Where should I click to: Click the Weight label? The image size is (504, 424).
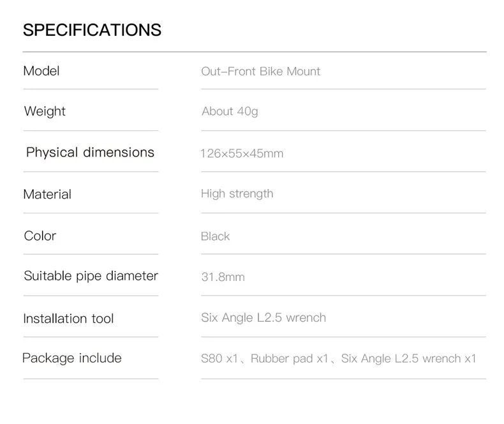45,112
